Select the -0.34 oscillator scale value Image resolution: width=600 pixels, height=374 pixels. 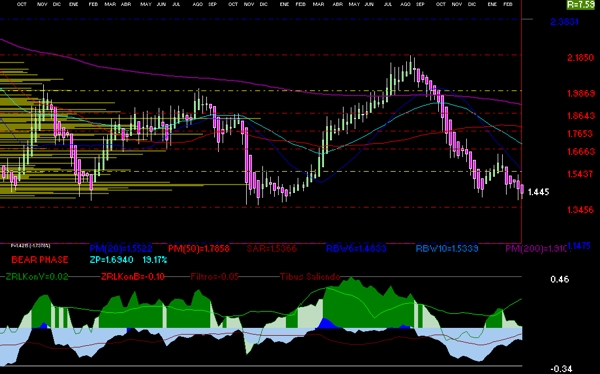561,369
